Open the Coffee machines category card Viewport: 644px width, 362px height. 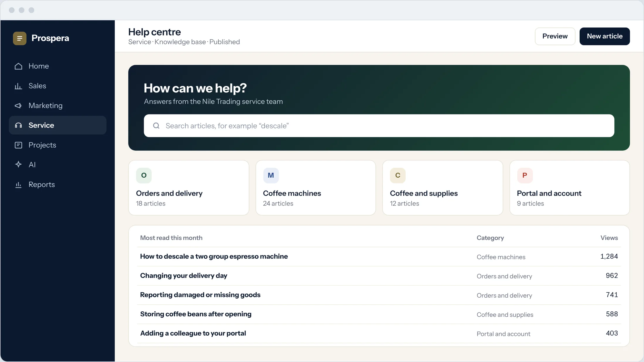316,188
